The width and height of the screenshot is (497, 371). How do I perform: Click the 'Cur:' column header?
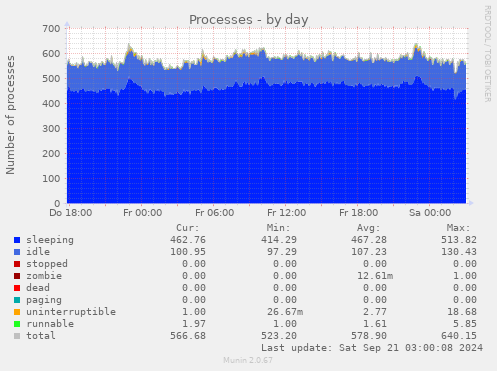(x=188, y=228)
